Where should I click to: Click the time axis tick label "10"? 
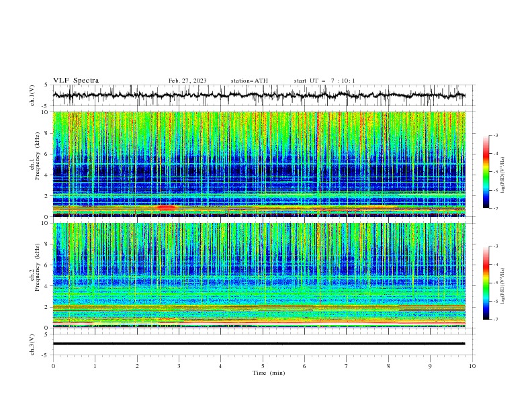(472, 366)
